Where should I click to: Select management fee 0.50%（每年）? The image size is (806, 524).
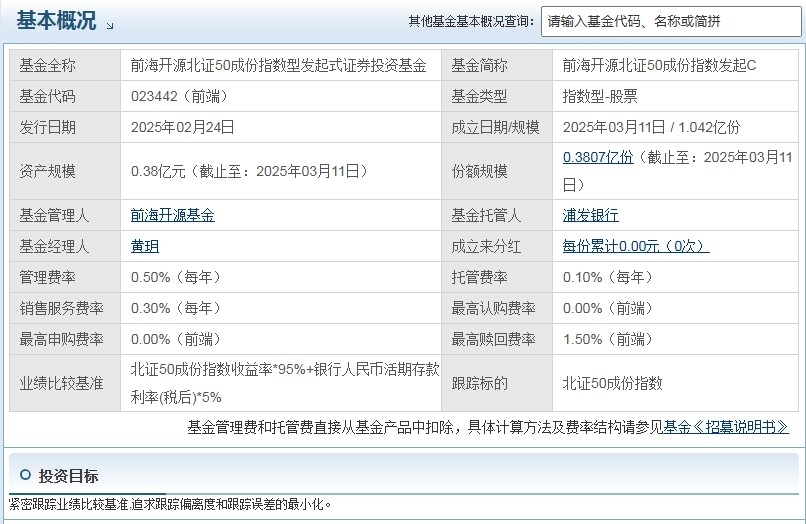pyautogui.click(x=176, y=277)
